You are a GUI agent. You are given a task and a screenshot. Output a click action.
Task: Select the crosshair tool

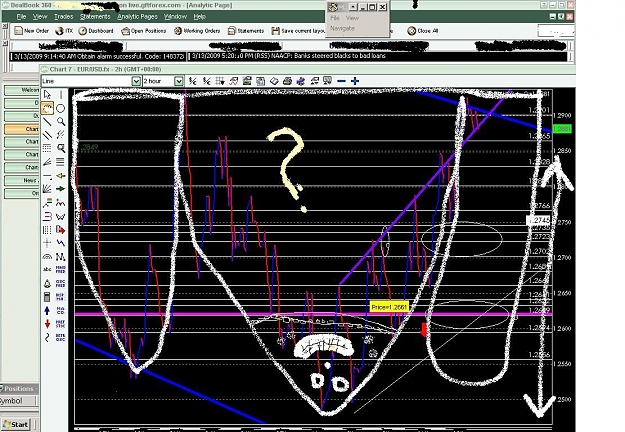point(47,243)
